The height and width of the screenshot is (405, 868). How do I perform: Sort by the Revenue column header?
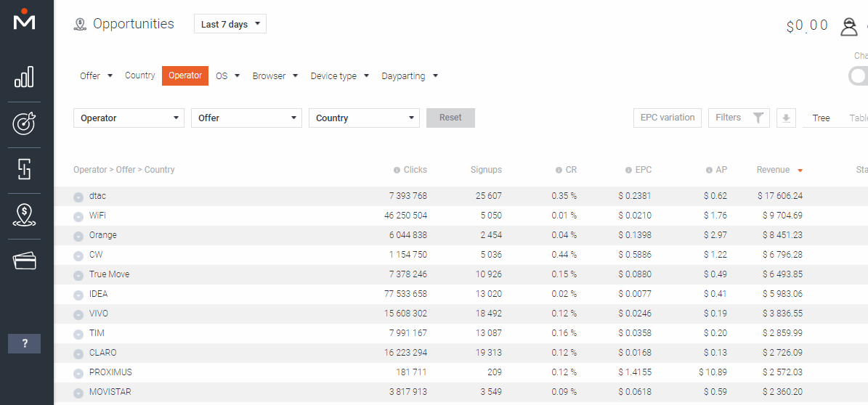click(773, 170)
